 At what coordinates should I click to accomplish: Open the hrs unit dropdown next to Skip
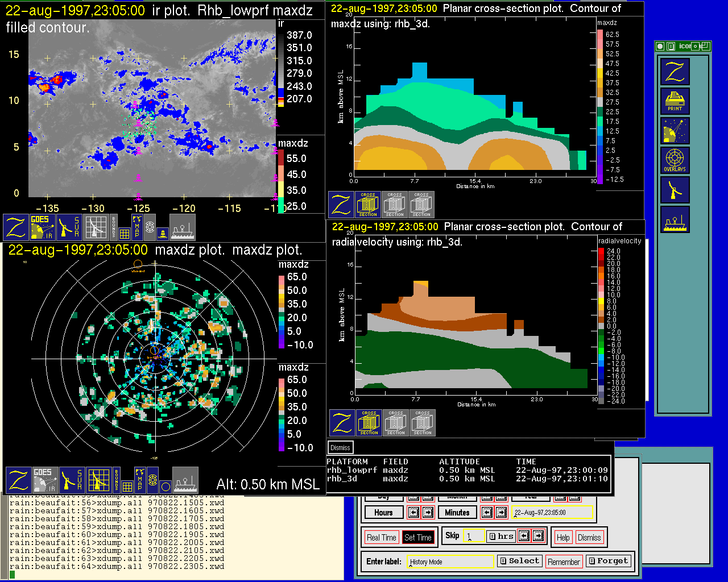501,536
